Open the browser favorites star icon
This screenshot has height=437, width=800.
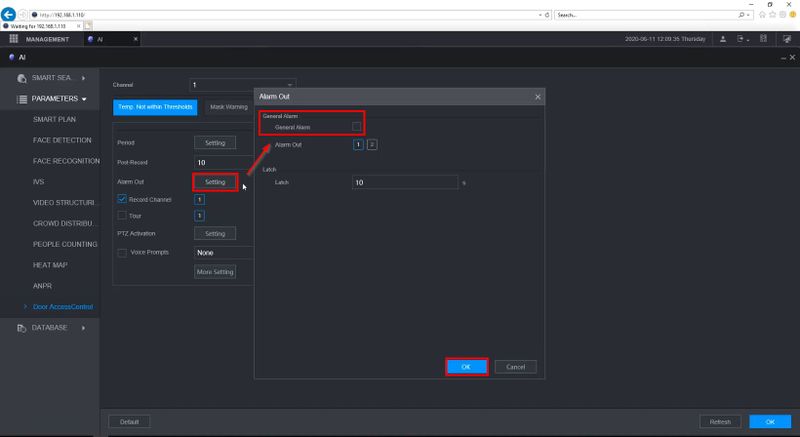772,15
